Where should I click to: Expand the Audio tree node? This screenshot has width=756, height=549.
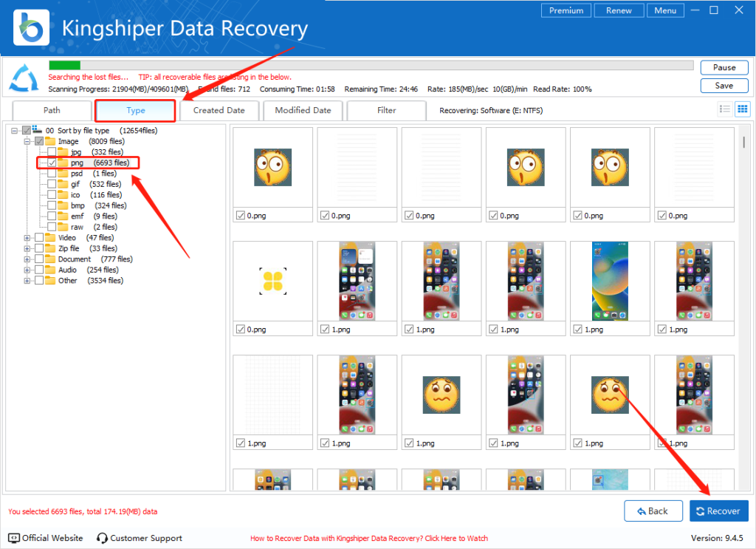tap(27, 270)
